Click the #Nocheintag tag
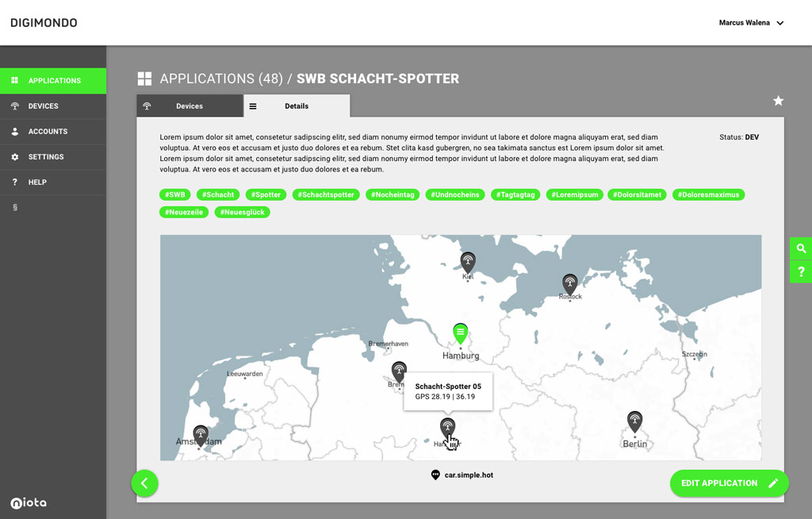 (393, 195)
